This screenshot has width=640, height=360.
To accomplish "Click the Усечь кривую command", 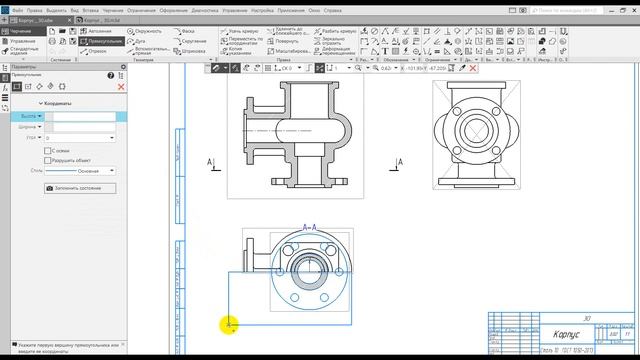I will pos(240,31).
